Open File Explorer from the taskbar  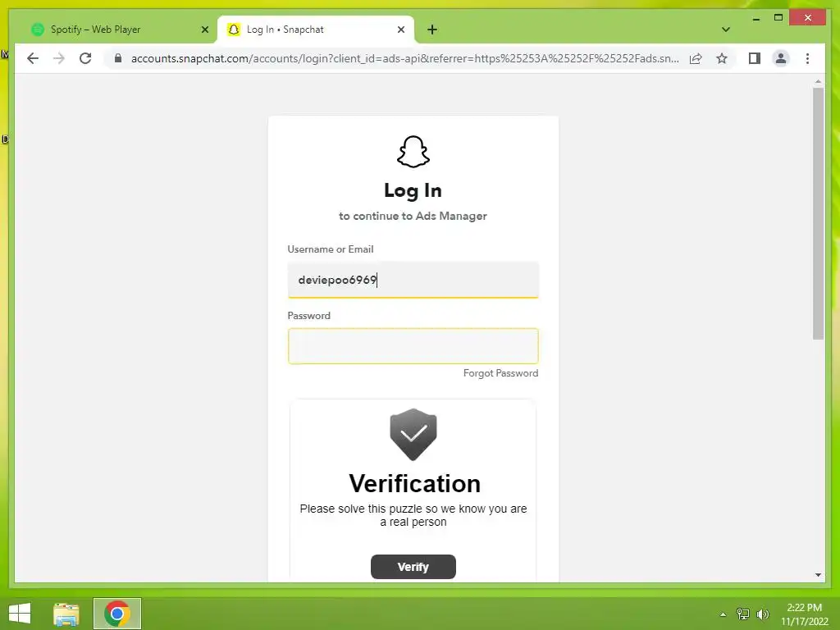click(x=66, y=614)
